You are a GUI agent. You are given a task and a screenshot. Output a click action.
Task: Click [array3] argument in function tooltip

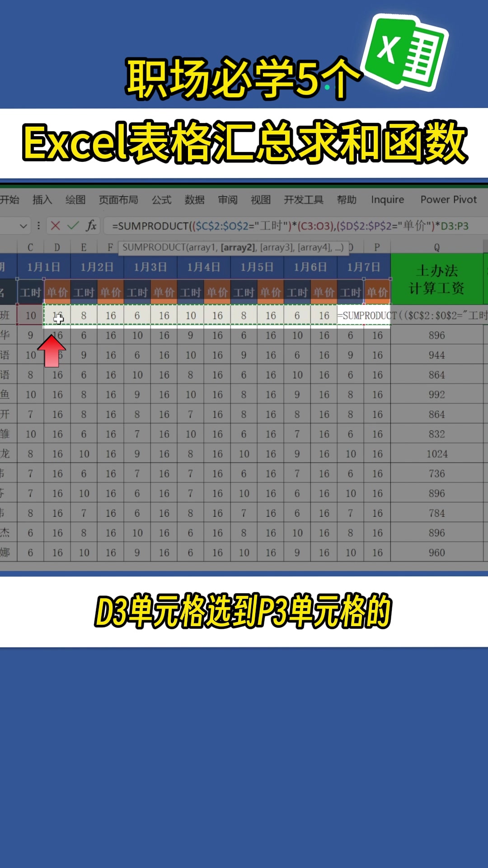(277, 247)
